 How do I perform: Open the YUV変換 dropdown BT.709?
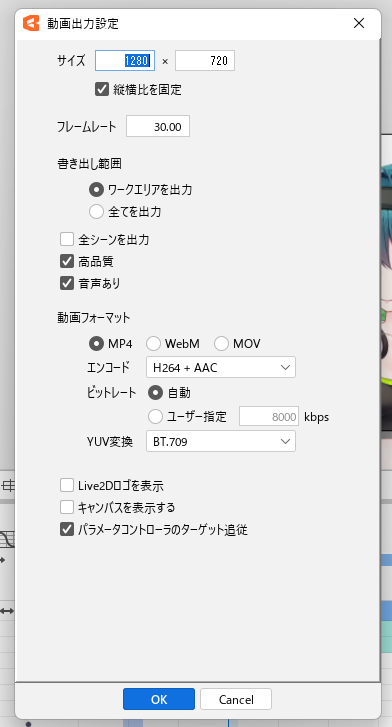pyautogui.click(x=221, y=441)
